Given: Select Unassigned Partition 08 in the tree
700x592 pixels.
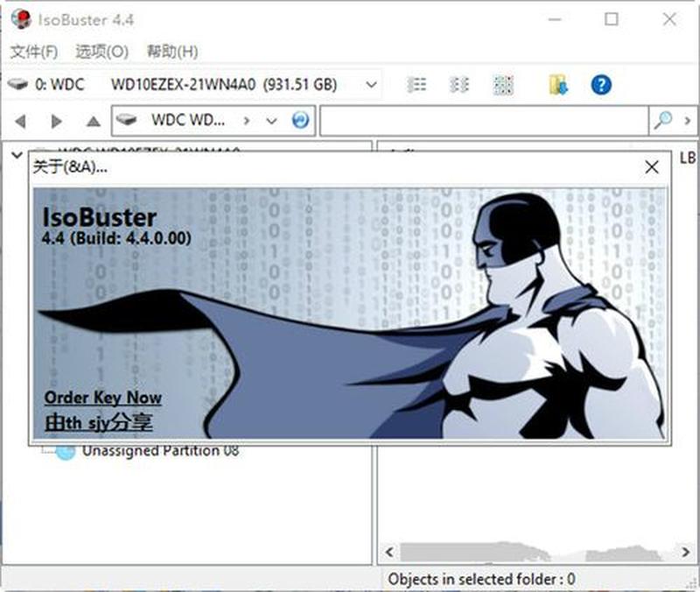Looking at the screenshot, I should (160, 450).
